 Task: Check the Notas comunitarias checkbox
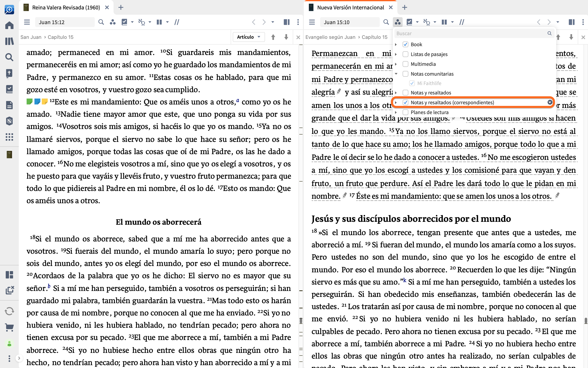click(405, 74)
